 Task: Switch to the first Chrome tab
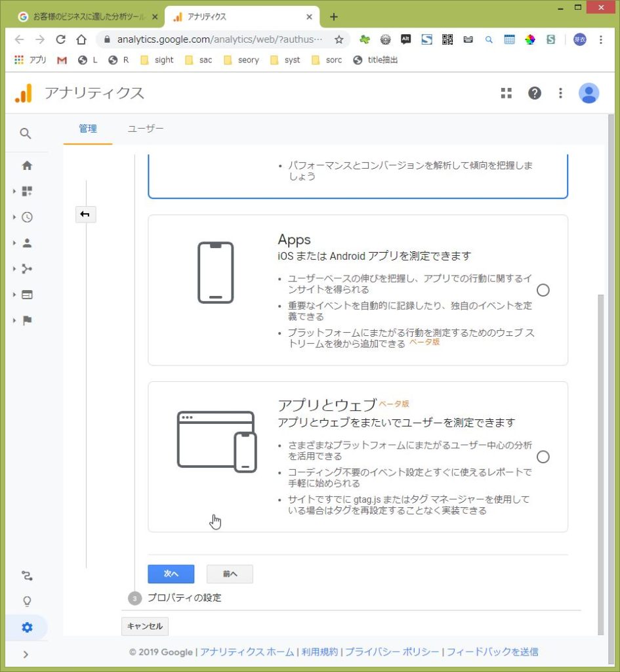(x=88, y=16)
